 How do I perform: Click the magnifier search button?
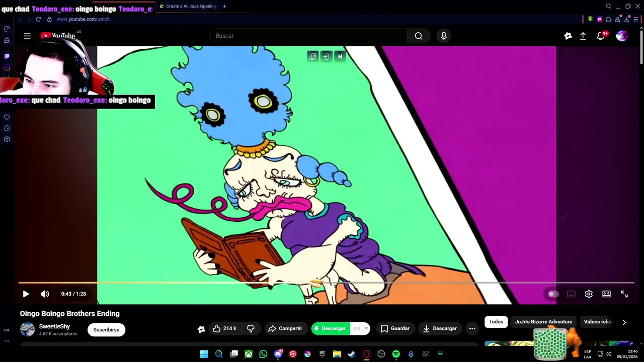(x=419, y=36)
